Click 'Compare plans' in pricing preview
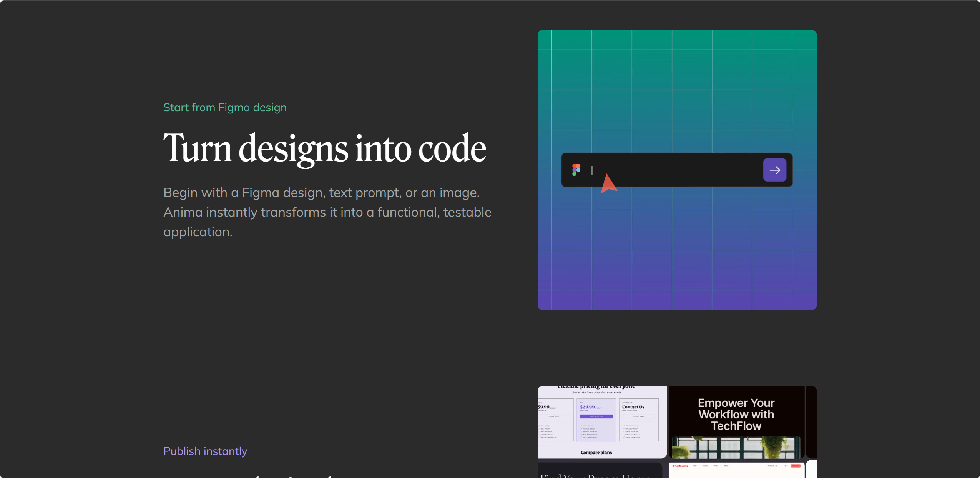The width and height of the screenshot is (980, 478). [x=596, y=452]
